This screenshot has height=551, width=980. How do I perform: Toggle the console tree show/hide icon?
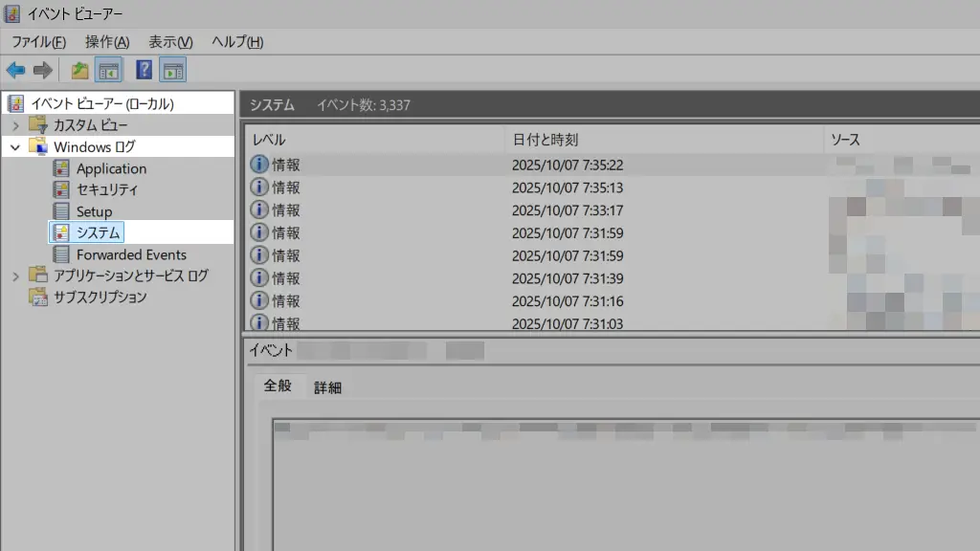tap(109, 70)
